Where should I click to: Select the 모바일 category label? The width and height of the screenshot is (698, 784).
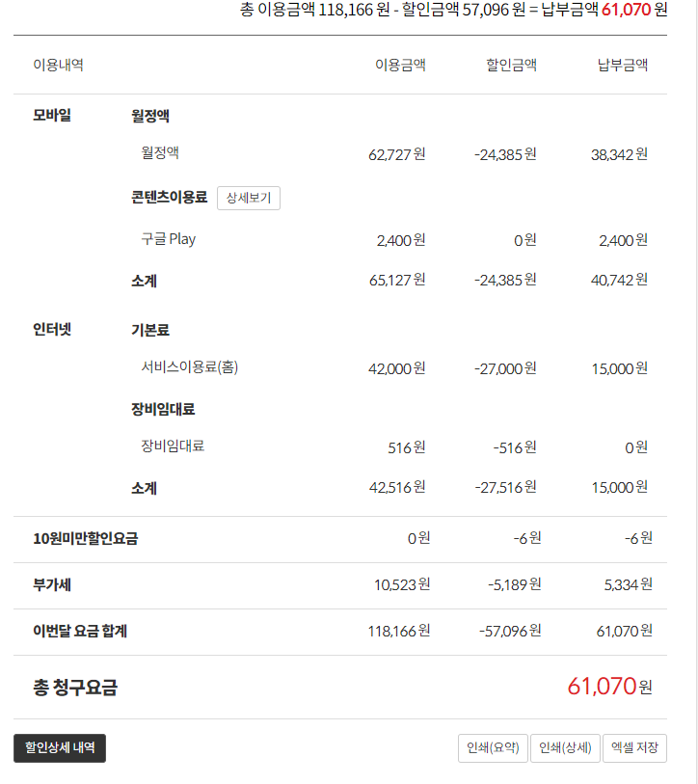point(52,116)
